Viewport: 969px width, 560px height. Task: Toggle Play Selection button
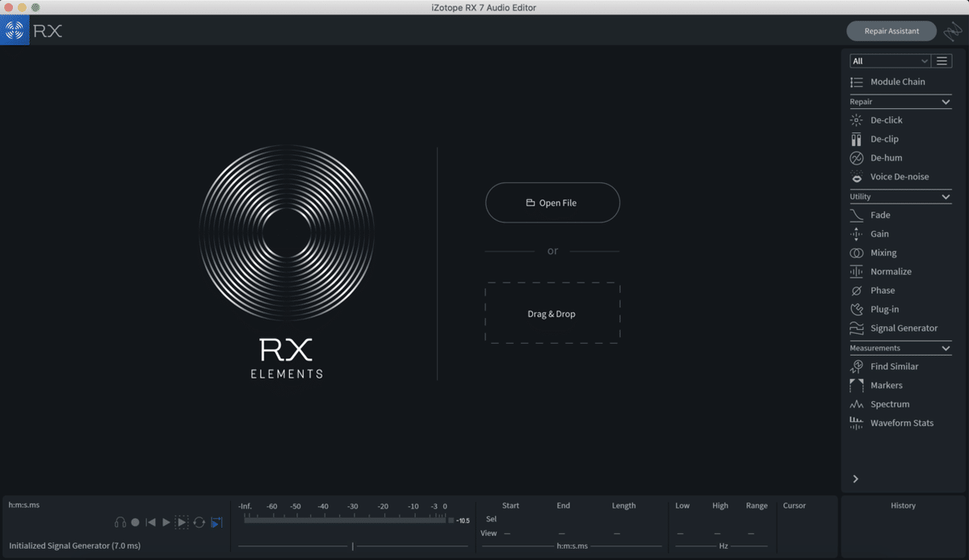(182, 523)
